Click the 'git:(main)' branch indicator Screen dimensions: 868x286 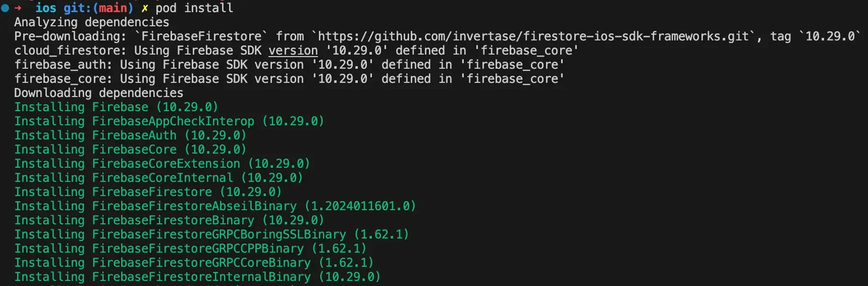tap(98, 8)
